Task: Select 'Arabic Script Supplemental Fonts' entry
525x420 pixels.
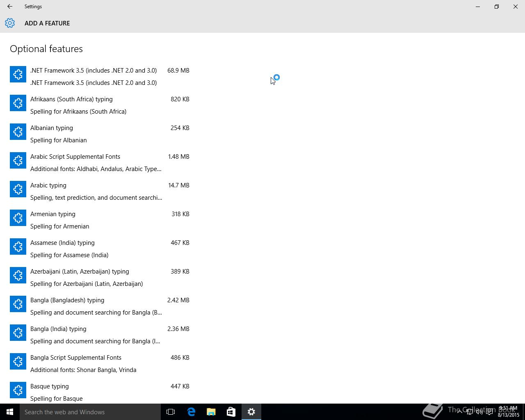Action: (x=75, y=157)
